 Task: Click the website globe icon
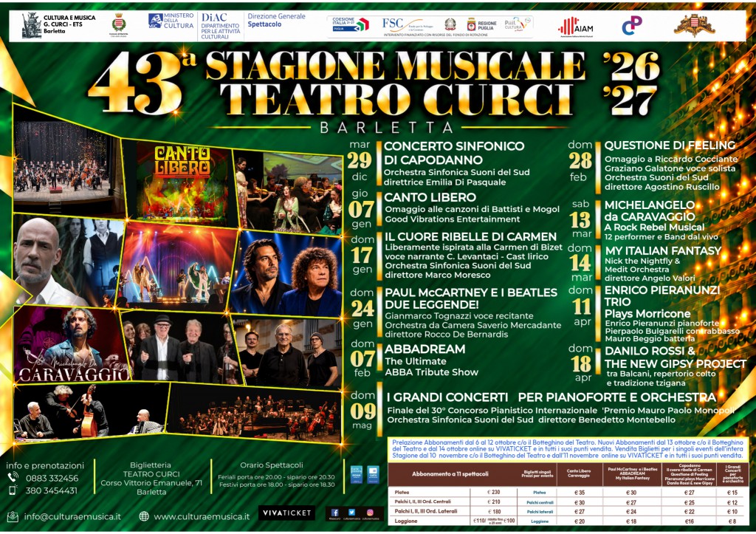click(x=144, y=516)
